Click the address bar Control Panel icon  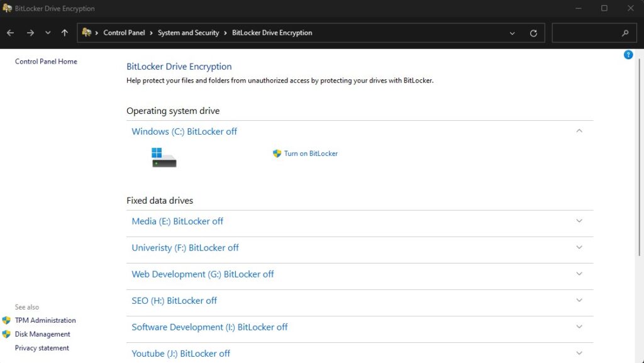pos(86,33)
